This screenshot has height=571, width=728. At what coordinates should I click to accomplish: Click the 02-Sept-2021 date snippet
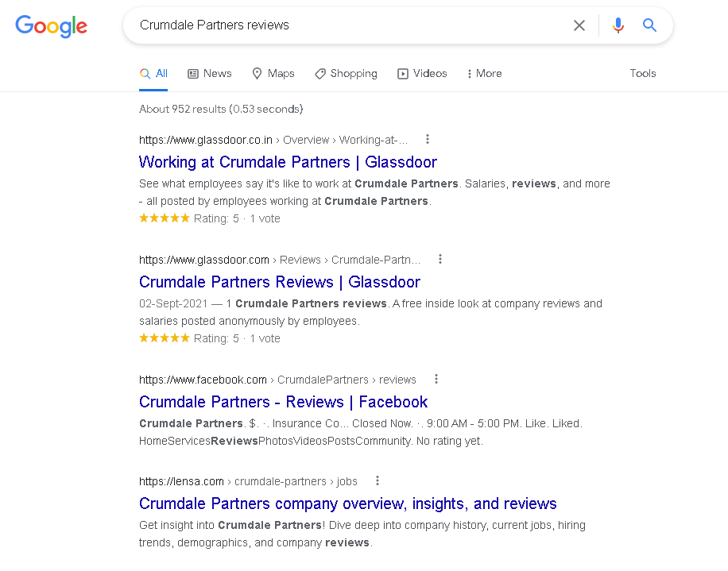tap(173, 303)
